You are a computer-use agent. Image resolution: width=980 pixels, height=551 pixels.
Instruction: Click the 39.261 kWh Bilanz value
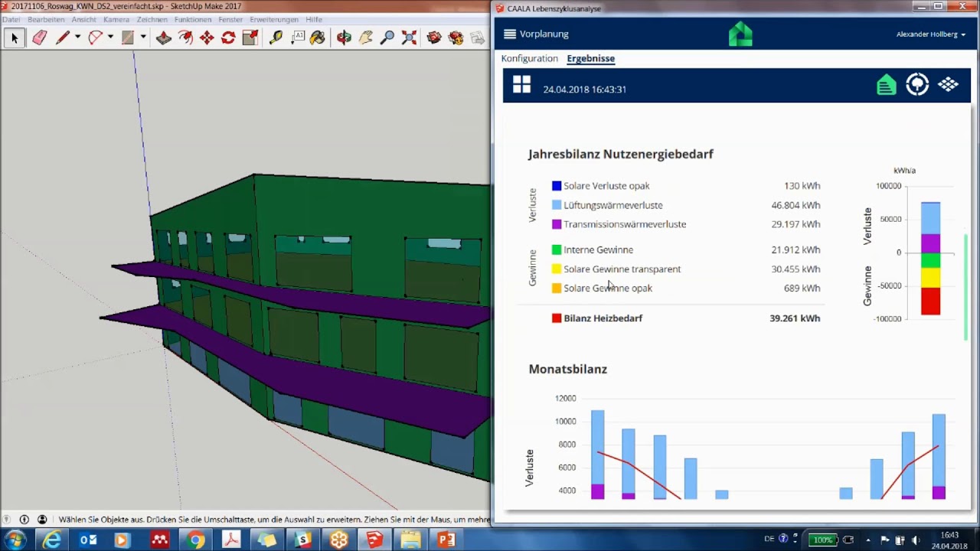pos(795,318)
